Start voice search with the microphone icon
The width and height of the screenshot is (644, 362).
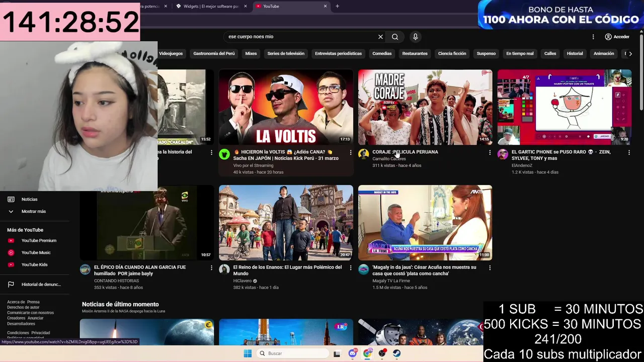tap(415, 37)
